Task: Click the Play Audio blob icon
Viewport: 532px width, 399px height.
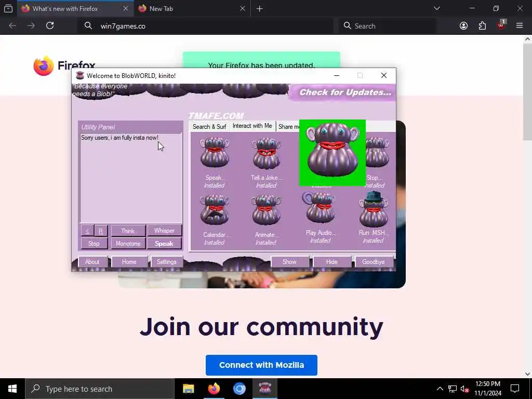Action: 320,208
